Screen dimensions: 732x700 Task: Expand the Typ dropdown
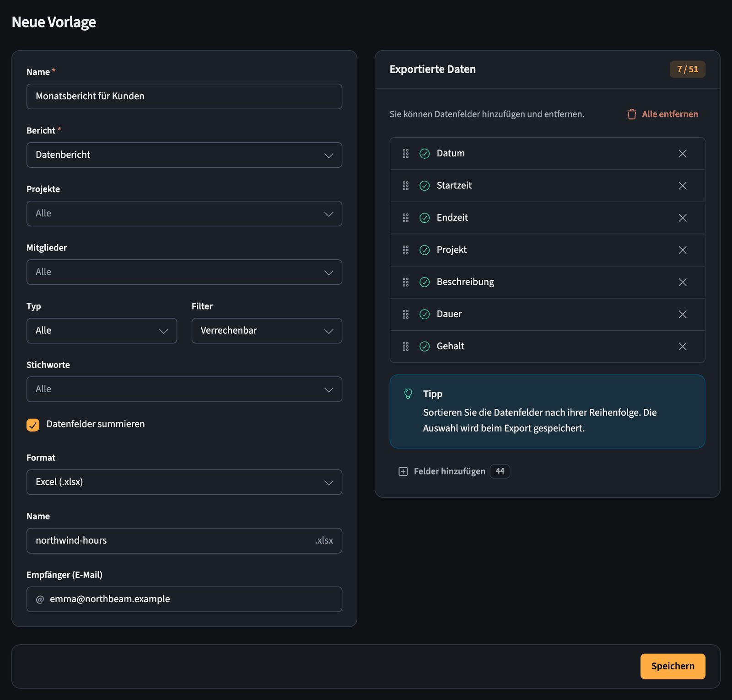click(x=102, y=331)
